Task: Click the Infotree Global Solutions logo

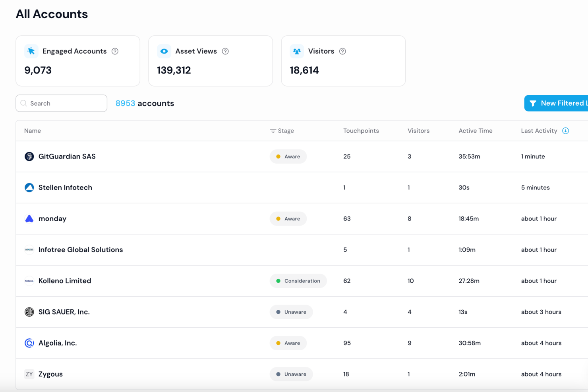Action: 29,250
